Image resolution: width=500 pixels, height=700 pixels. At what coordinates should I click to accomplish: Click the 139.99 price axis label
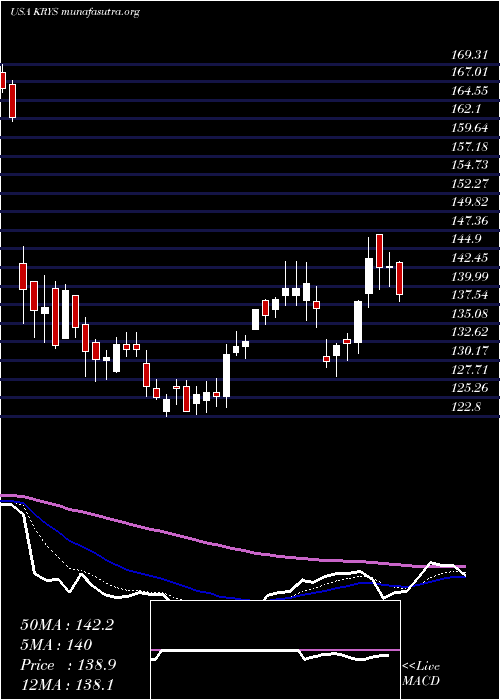470,277
